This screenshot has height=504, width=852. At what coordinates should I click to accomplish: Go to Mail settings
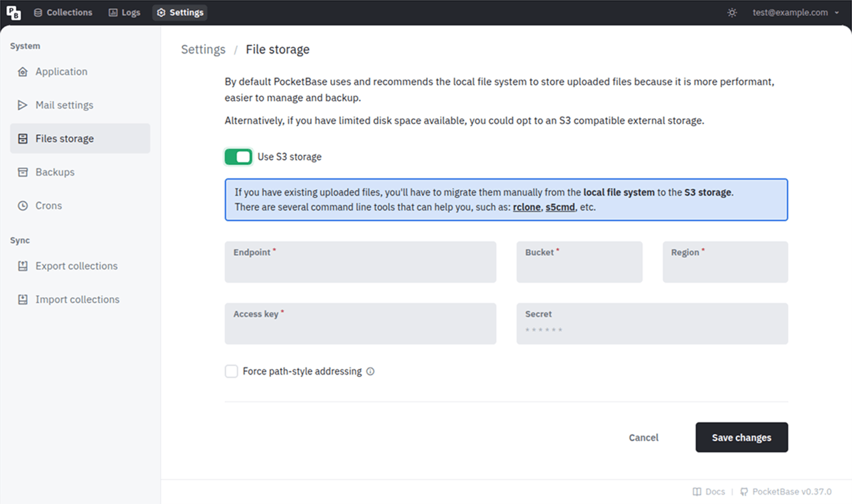tap(80, 105)
